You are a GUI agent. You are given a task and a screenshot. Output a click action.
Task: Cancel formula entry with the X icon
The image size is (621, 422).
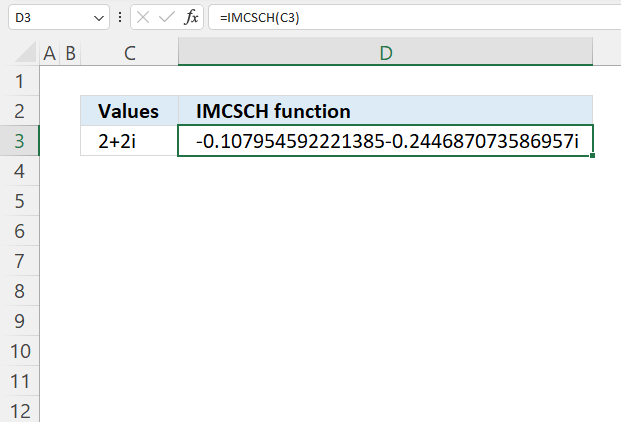coord(143,17)
